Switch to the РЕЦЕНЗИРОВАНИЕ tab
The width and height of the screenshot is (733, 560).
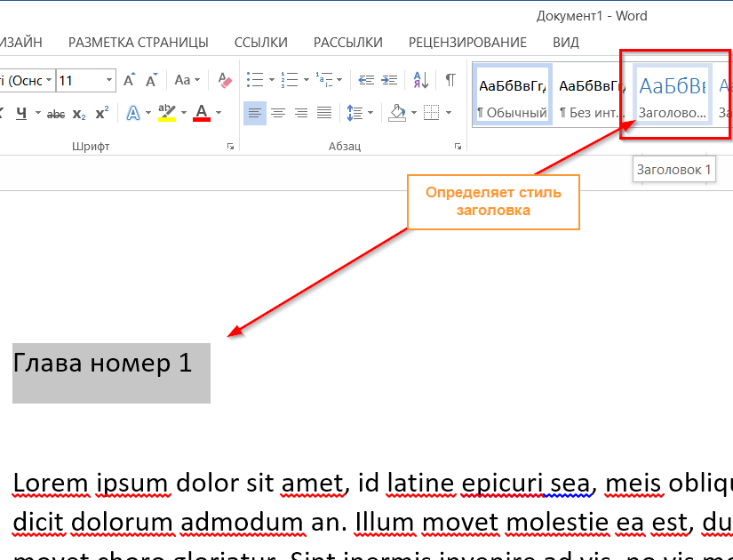coord(467,42)
